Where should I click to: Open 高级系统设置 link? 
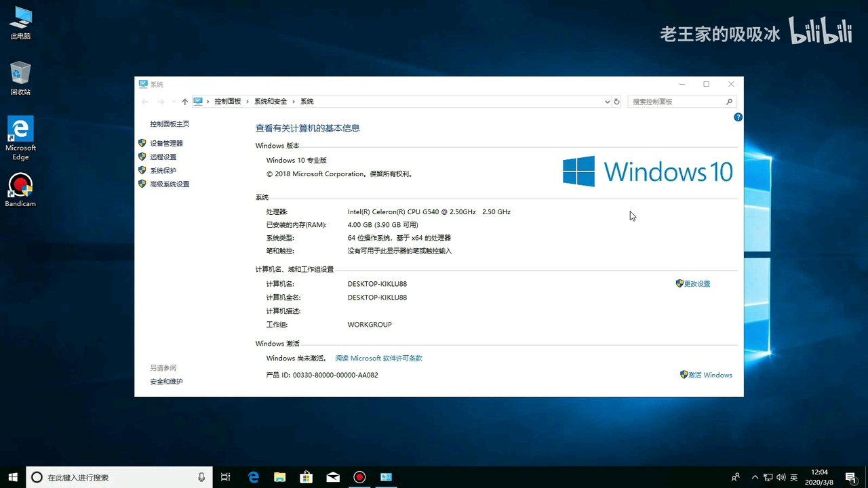click(170, 184)
